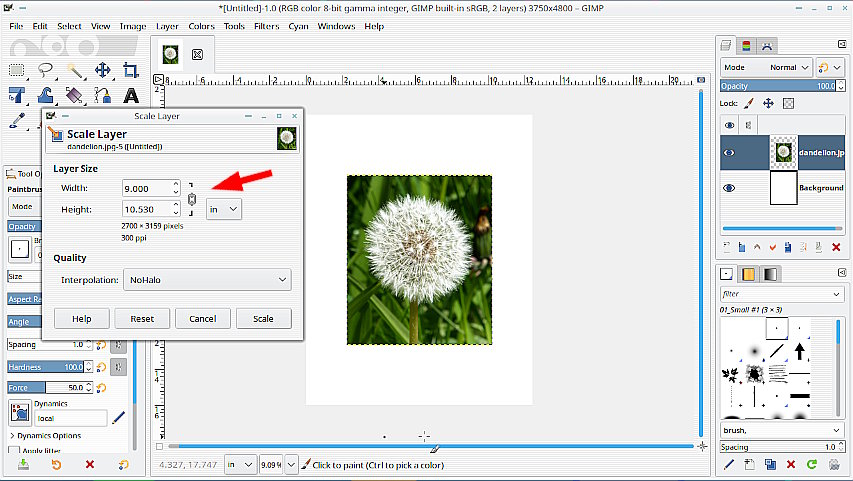Click the link button beside Spacing option

click(118, 345)
